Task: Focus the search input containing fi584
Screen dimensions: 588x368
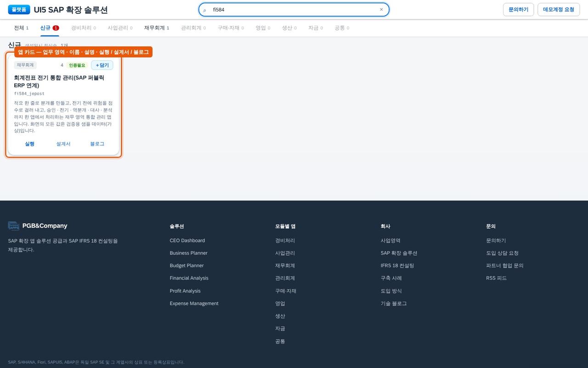Action: (294, 10)
